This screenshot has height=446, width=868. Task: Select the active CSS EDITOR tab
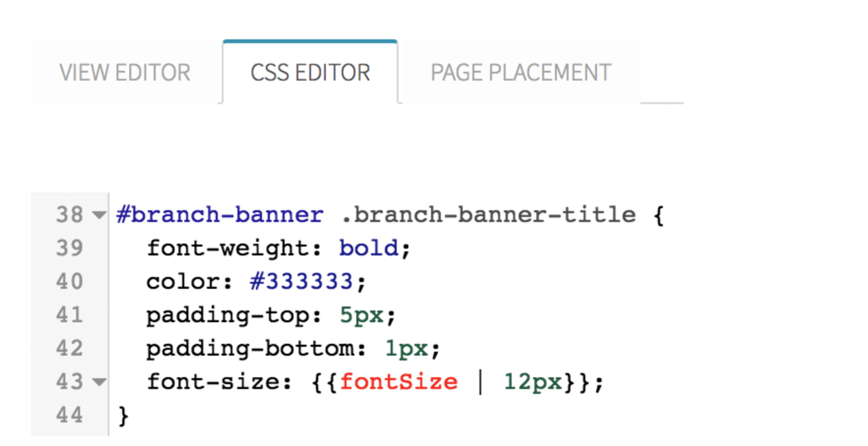coord(310,72)
